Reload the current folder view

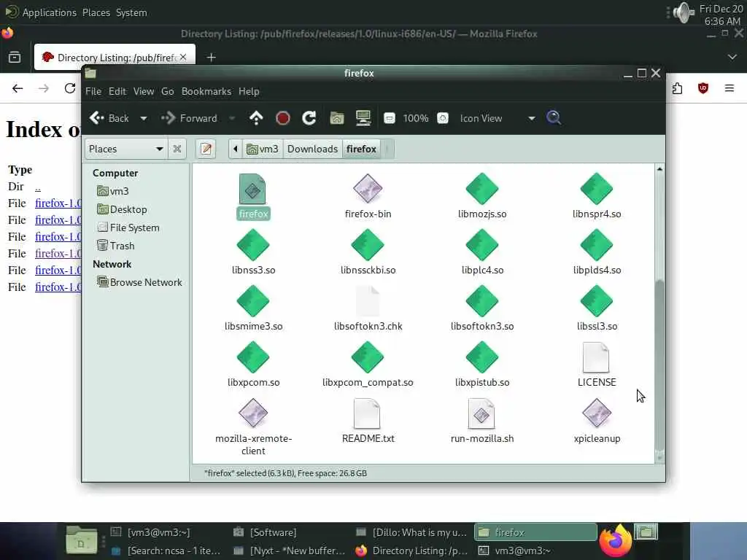(309, 118)
